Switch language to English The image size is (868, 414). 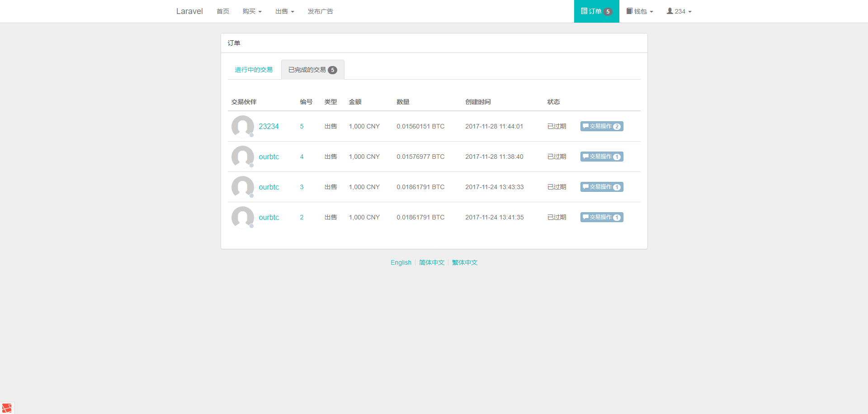[x=401, y=262]
